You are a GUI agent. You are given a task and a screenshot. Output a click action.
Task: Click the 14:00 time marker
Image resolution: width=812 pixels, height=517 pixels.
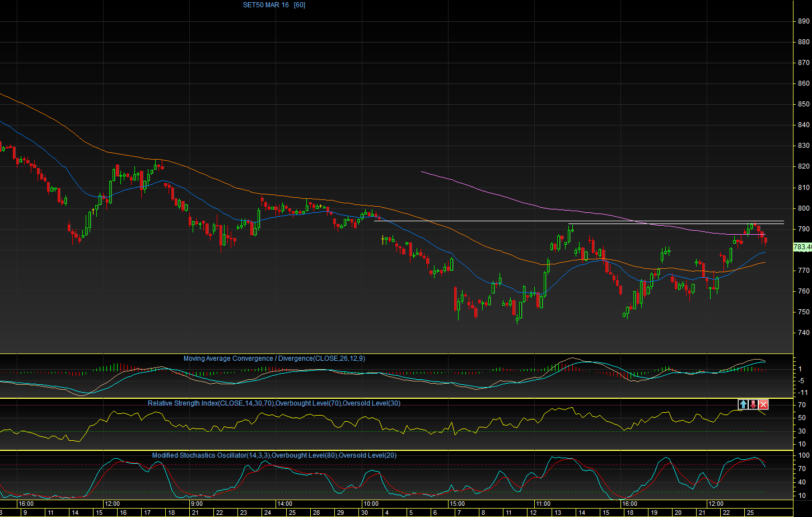coord(285,504)
